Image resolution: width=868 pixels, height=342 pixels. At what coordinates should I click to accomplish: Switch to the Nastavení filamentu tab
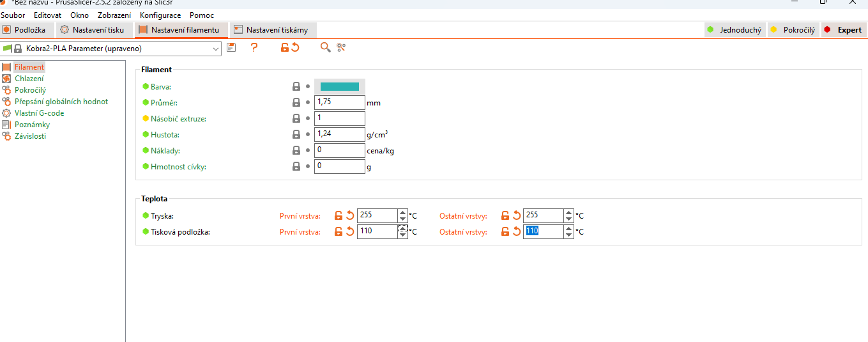(181, 29)
